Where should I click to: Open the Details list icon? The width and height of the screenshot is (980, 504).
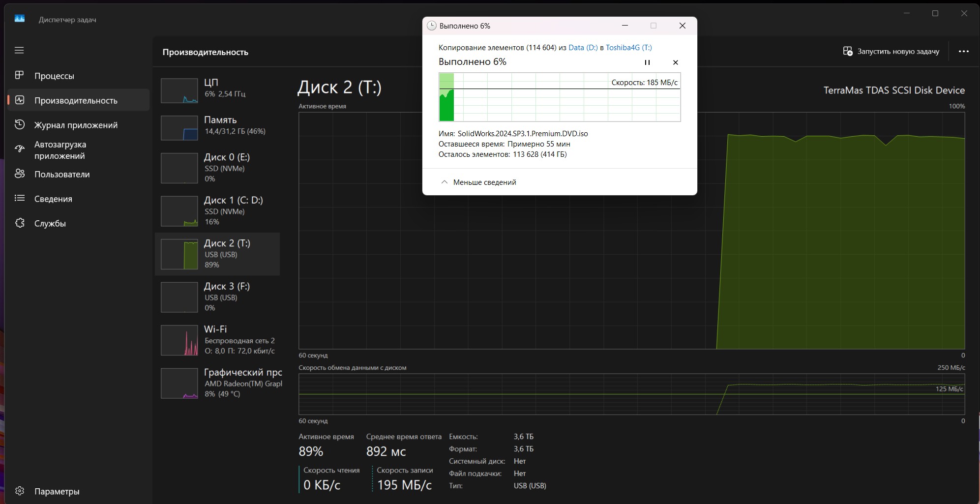click(19, 198)
